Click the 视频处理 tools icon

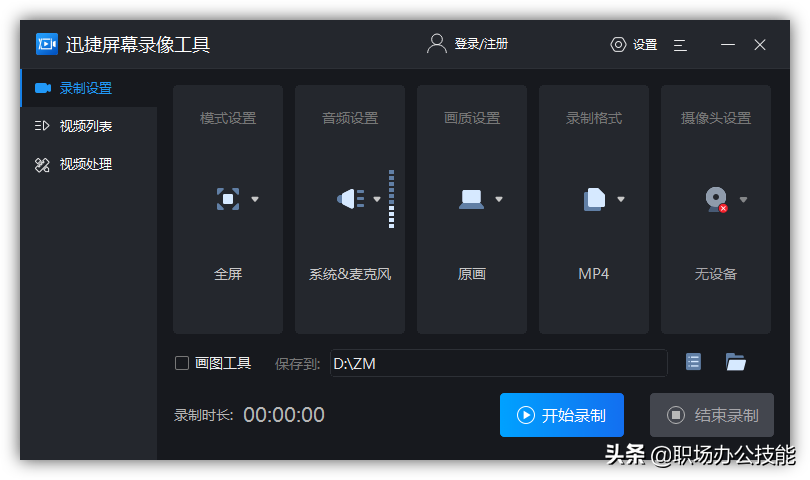[x=42, y=165]
